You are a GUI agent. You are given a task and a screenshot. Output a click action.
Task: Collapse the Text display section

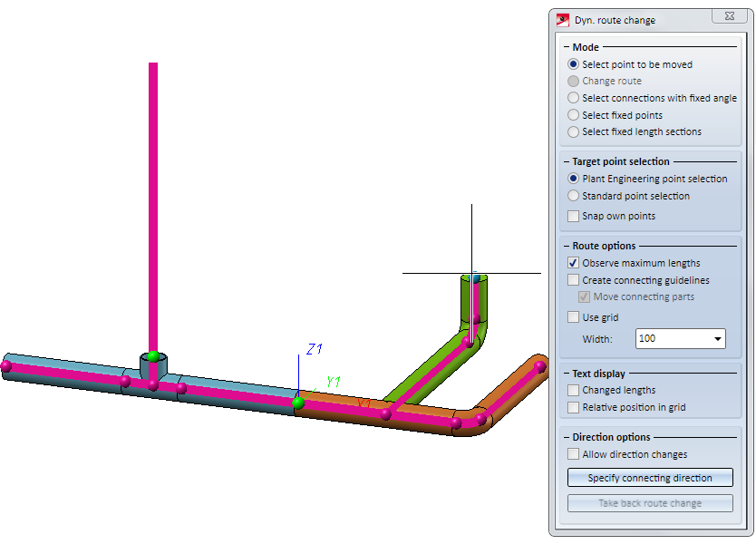(x=567, y=374)
